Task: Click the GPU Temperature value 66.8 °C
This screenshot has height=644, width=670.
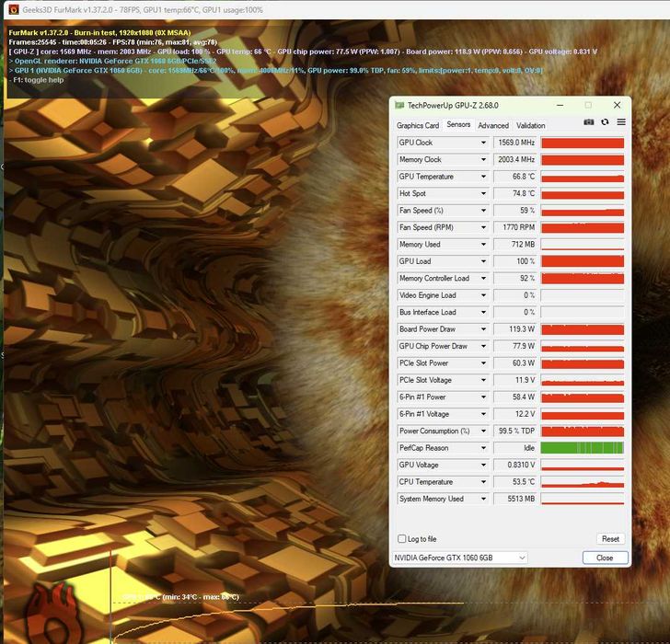Action: tap(515, 177)
